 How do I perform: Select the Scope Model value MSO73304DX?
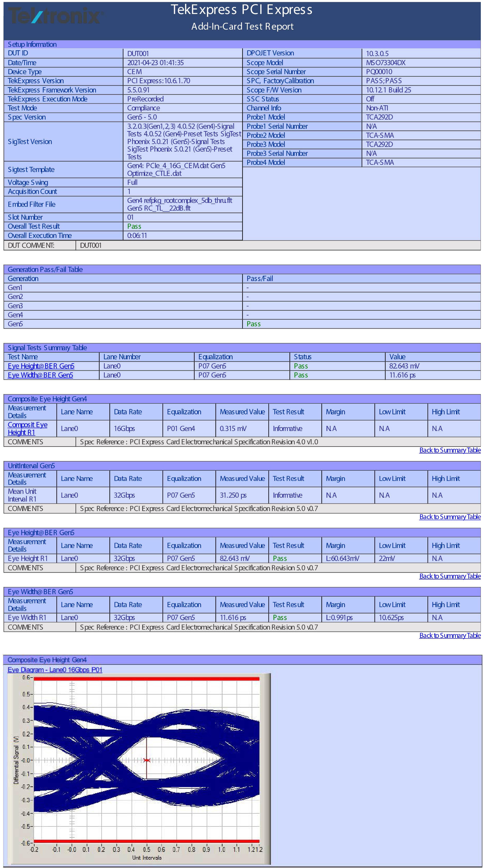point(386,63)
